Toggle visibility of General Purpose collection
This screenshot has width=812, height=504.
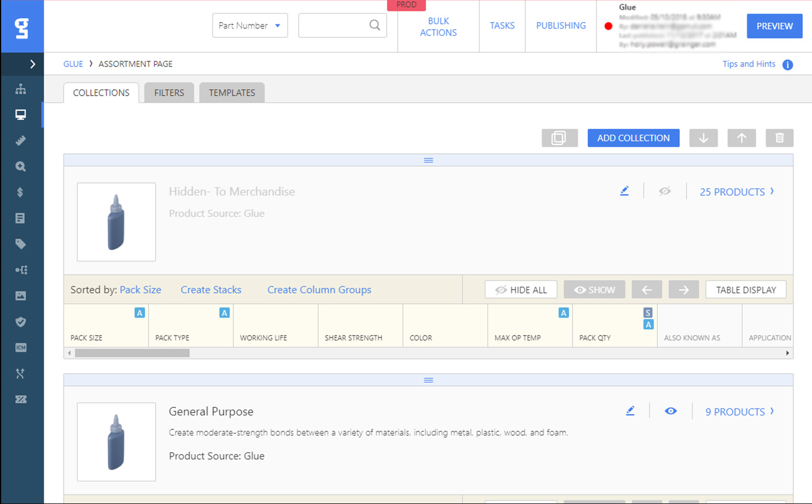click(671, 411)
